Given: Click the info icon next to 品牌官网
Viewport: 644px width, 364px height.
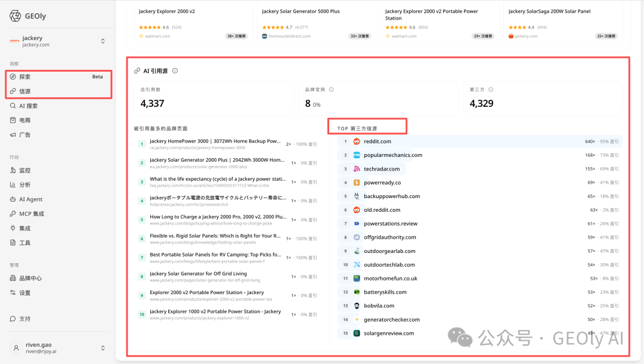Looking at the screenshot, I should pyautogui.click(x=332, y=90).
